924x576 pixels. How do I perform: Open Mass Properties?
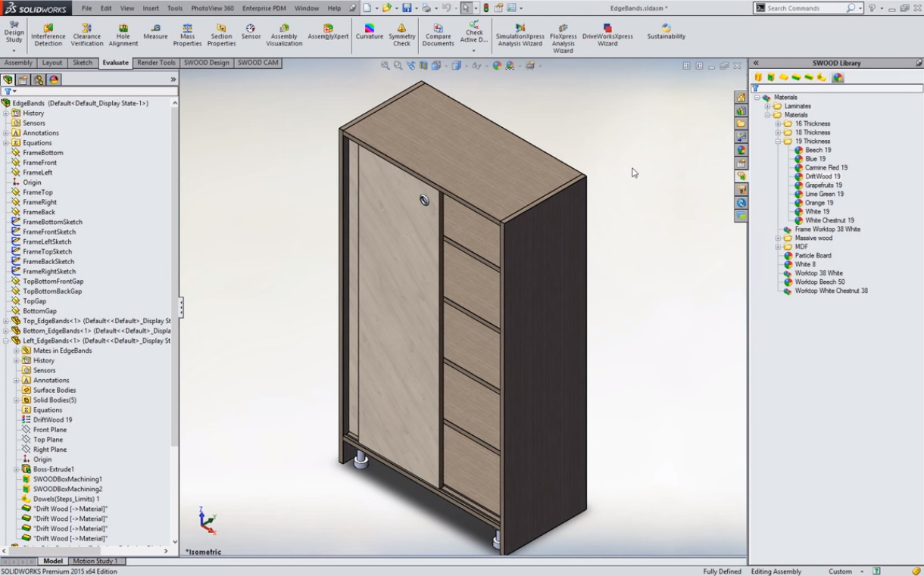tap(187, 35)
